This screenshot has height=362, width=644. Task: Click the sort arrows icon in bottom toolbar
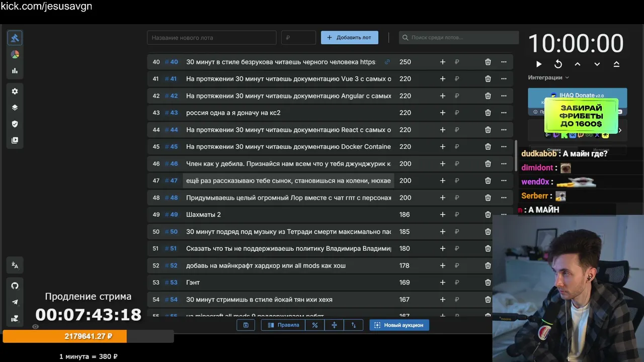pos(353,325)
